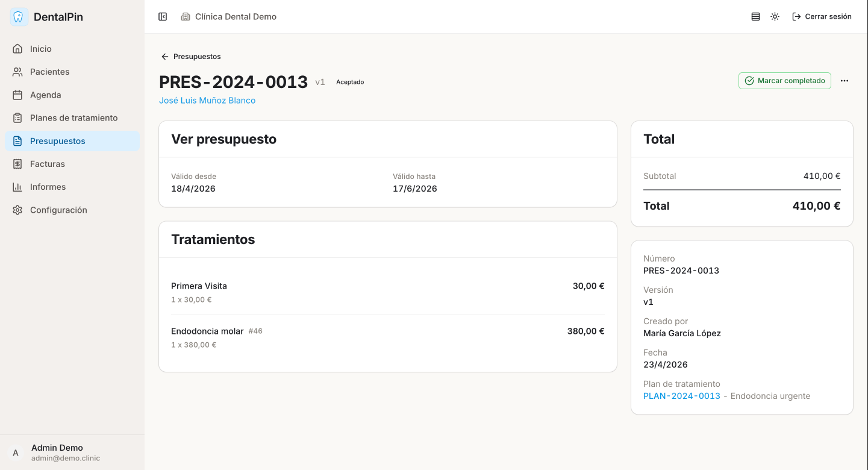The width and height of the screenshot is (868, 470).
Task: Click the clinic building icon in header
Action: 186,17
